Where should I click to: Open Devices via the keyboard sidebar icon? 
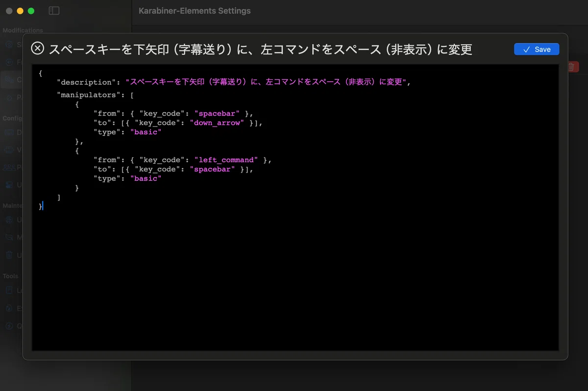[9, 132]
